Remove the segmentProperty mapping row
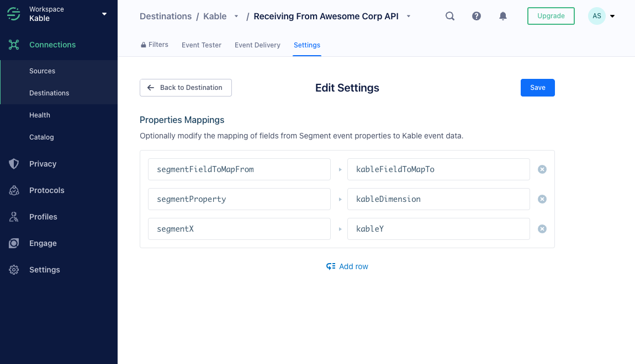Viewport: 635px width, 364px height. click(x=542, y=199)
